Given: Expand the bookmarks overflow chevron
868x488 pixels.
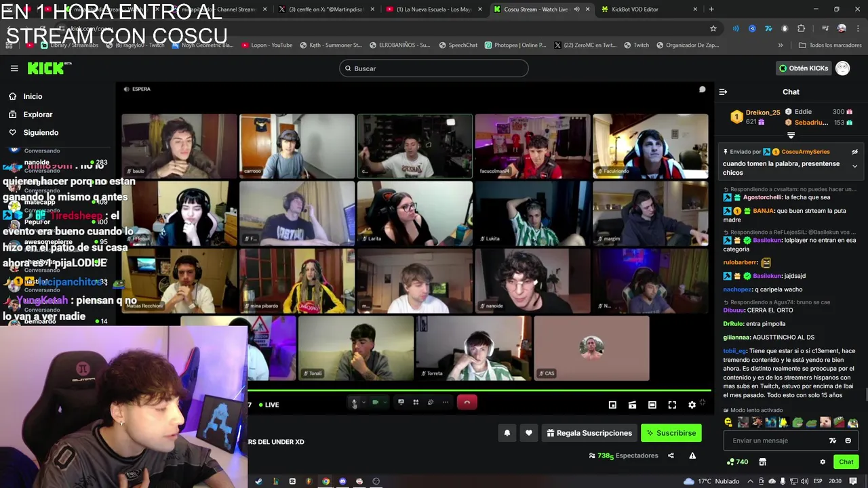Looking at the screenshot, I should pyautogui.click(x=781, y=45).
